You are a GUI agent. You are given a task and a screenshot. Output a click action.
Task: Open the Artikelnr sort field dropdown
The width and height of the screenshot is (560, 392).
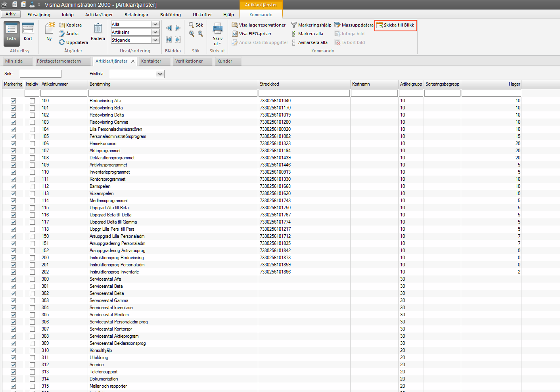click(155, 32)
